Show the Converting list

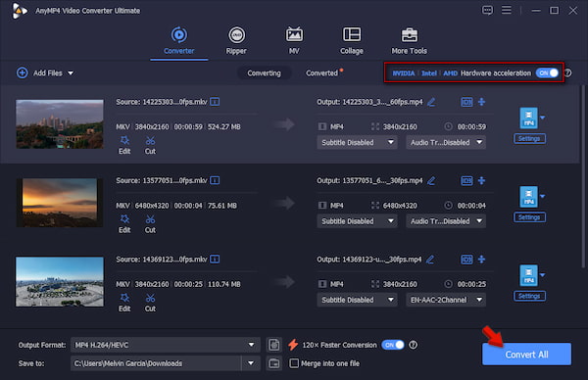[264, 73]
